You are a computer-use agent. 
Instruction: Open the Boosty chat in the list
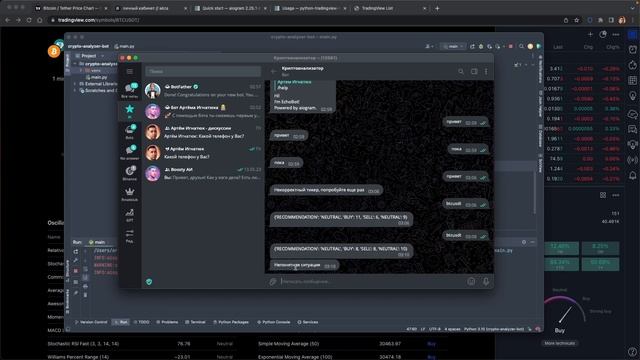tap(203, 173)
